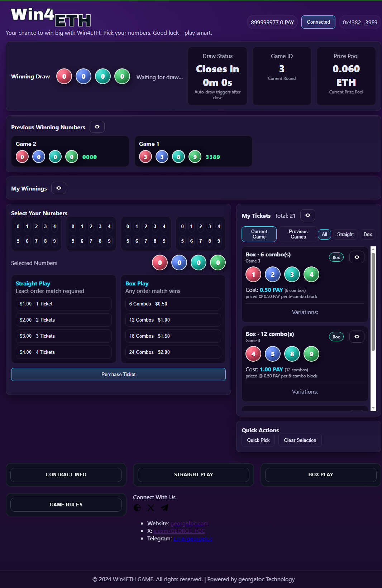Click teal Selected Numbers ball
Viewport: 382px width, 588px height.
[199, 262]
